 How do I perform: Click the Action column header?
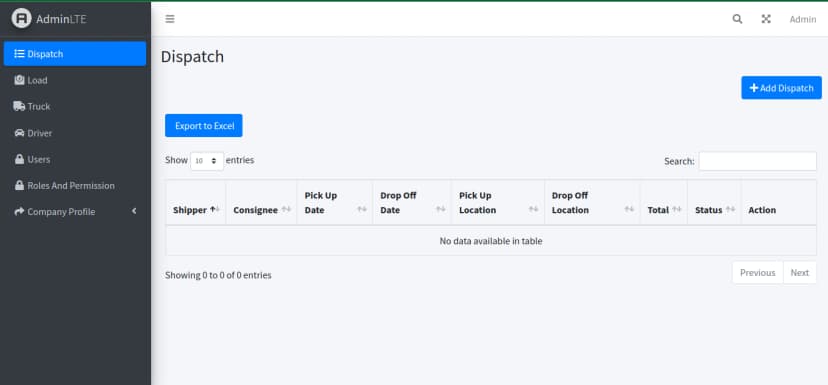[778, 202]
